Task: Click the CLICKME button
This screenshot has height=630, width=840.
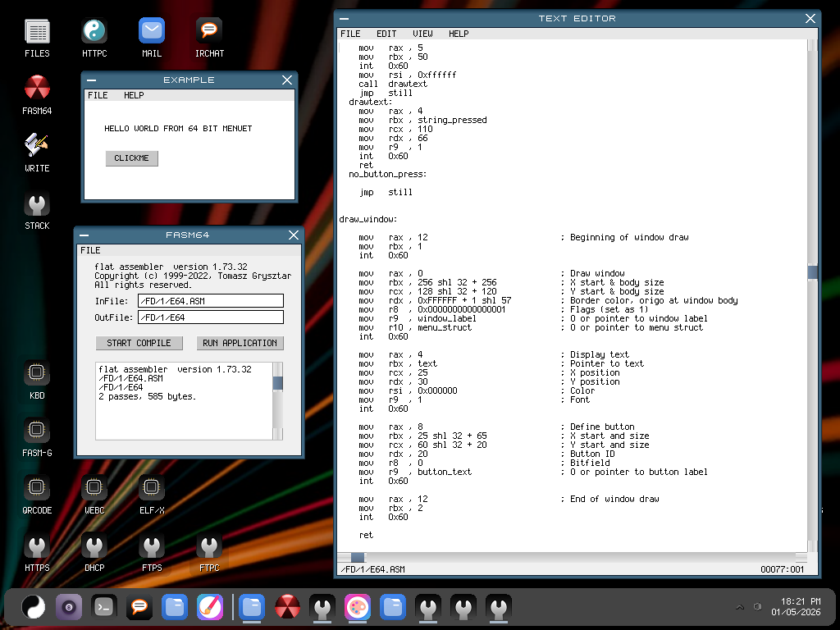Action: click(x=132, y=158)
